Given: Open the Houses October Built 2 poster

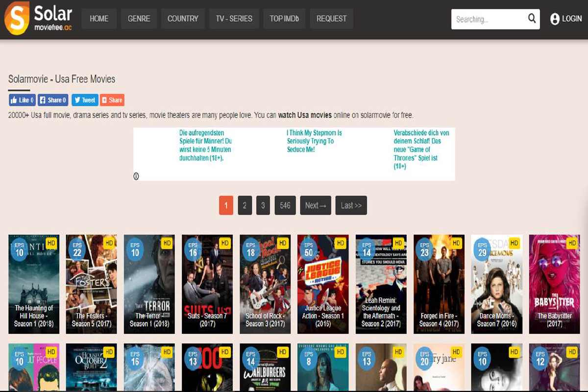Looking at the screenshot, I should point(92,367).
